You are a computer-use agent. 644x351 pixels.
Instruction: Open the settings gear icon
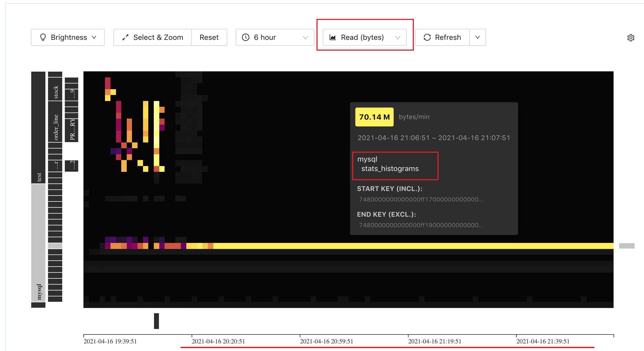coord(631,38)
